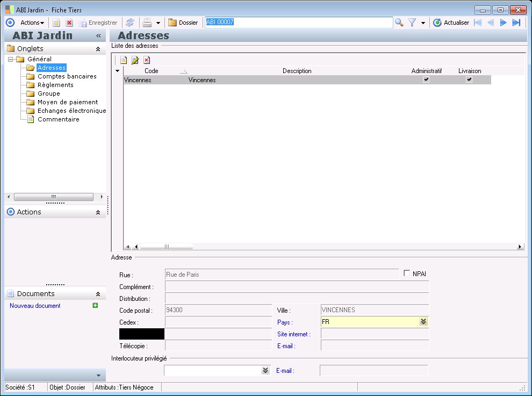532x396 pixels.
Task: Toggle Livraison checkbox for Vincennes
Action: [x=469, y=80]
